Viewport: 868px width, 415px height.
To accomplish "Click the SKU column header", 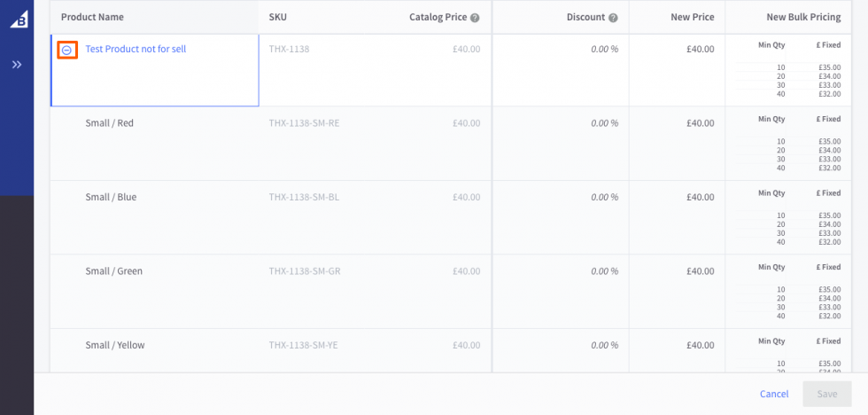I will coord(278,18).
